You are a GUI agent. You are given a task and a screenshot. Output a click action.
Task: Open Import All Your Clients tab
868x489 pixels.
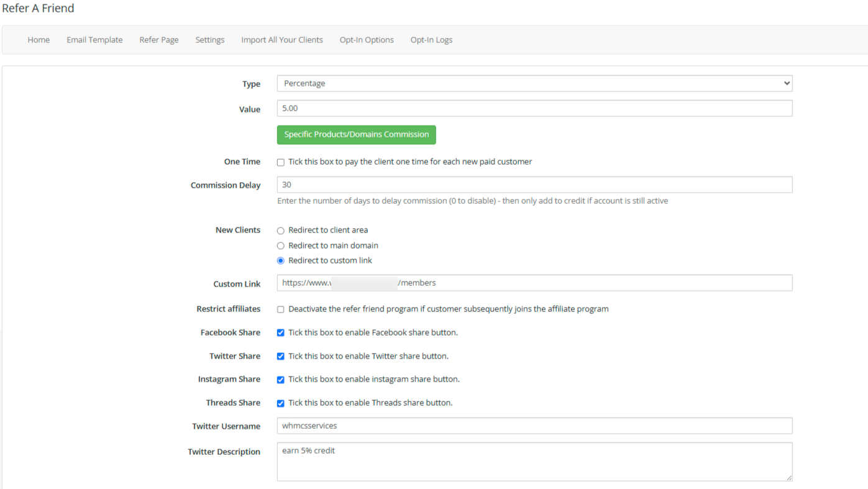click(x=282, y=40)
